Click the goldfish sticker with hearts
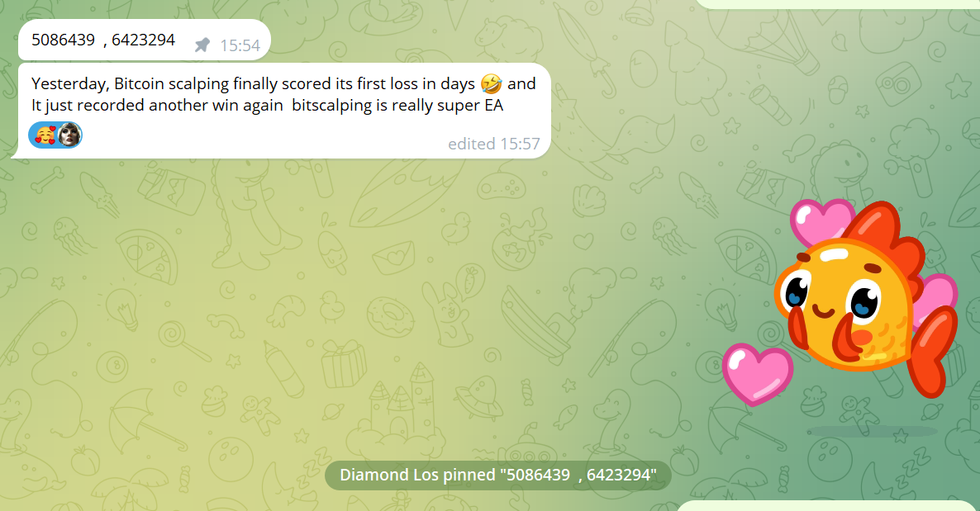Screen dimensions: 980x511 click(x=840, y=303)
